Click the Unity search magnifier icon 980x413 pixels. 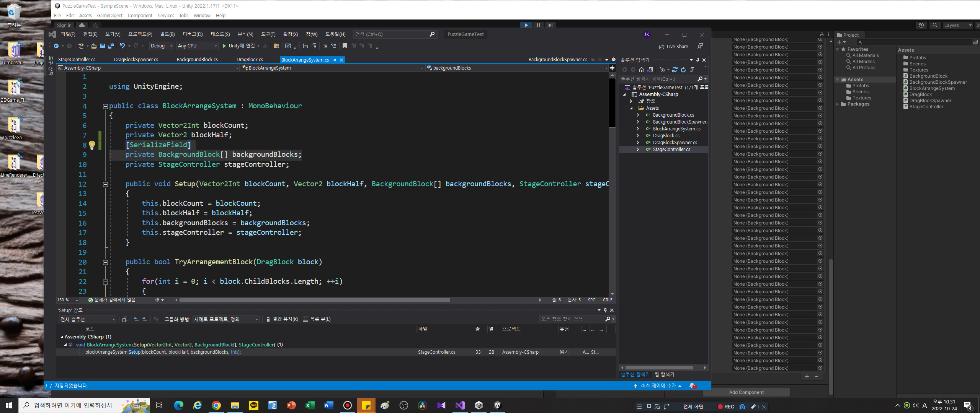[935, 25]
